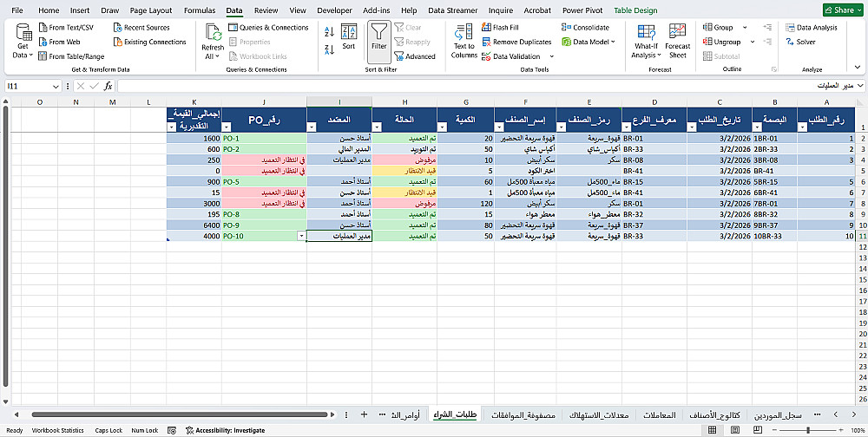
Task: Click the zoom slider in the status bar
Action: (x=809, y=430)
